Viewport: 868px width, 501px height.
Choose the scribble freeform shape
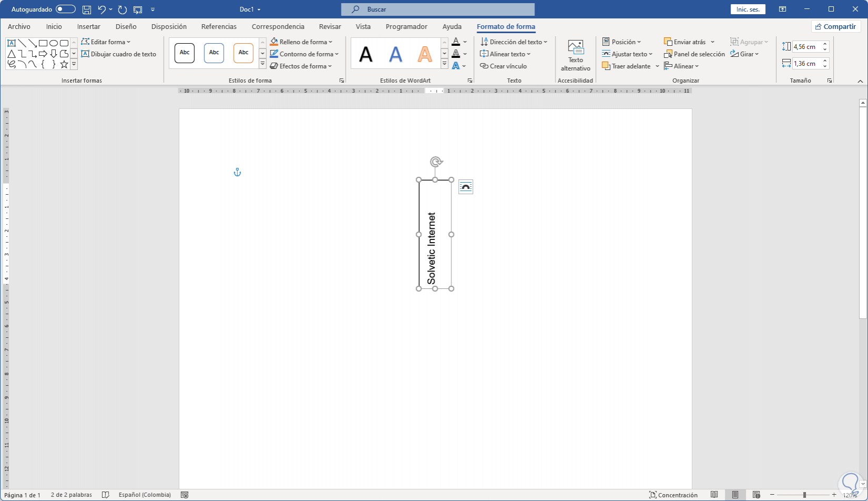pos(11,64)
